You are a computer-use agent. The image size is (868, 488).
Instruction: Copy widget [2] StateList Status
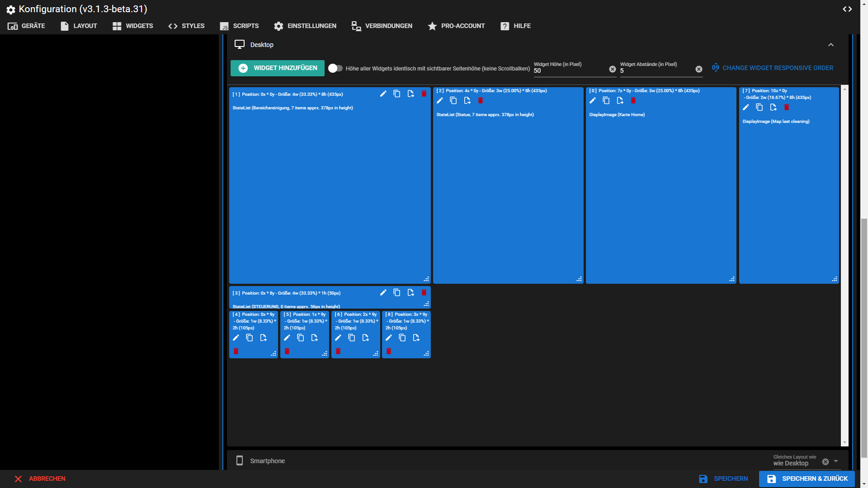(453, 101)
